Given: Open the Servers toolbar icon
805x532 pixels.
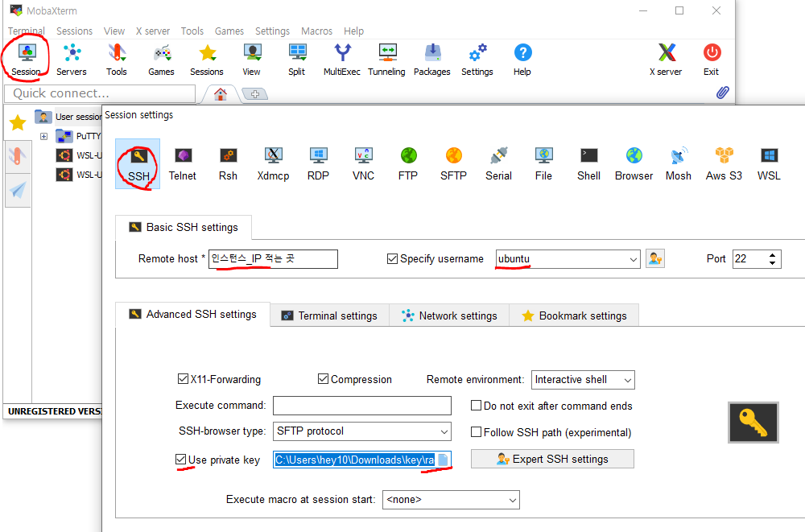Looking at the screenshot, I should click(x=72, y=60).
